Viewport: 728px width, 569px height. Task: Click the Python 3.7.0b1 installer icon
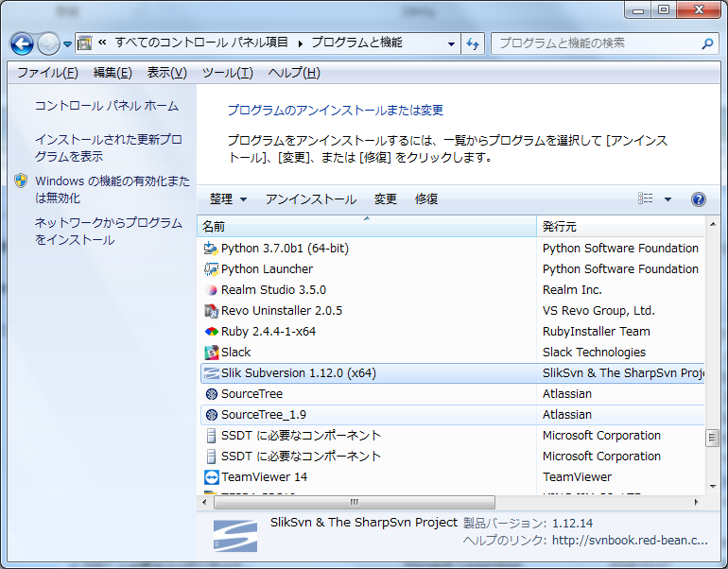pos(212,249)
